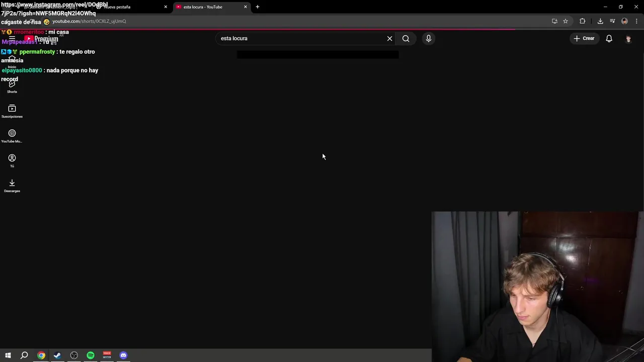Click the YouTube search magnifier button
The image size is (644, 362).
click(x=406, y=38)
